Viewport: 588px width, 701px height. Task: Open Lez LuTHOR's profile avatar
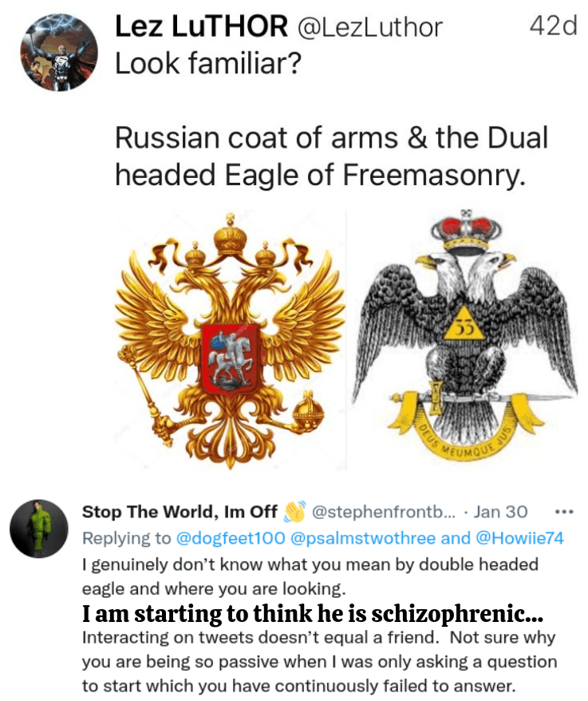coord(59,52)
